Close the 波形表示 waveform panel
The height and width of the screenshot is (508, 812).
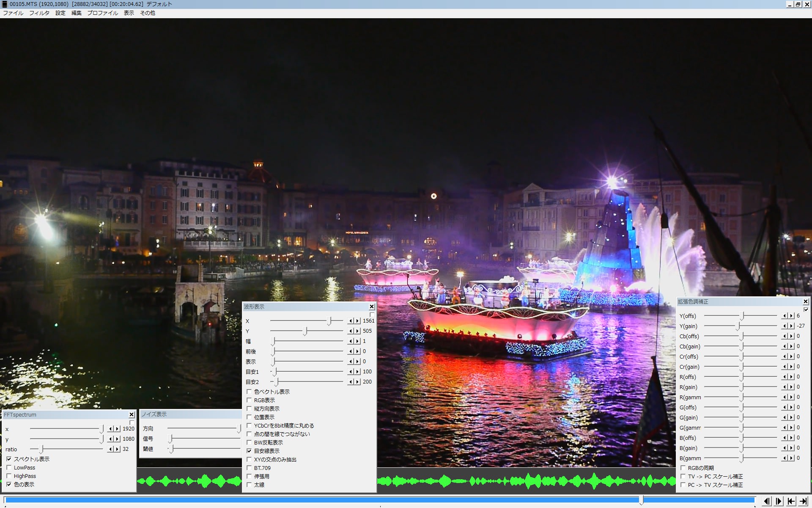click(x=372, y=306)
